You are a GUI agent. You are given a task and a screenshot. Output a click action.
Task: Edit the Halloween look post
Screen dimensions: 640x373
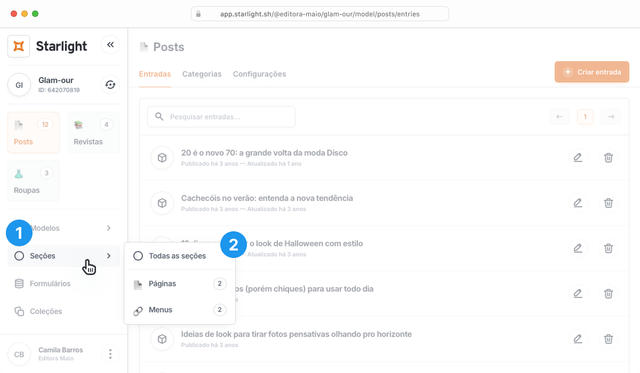[578, 248]
